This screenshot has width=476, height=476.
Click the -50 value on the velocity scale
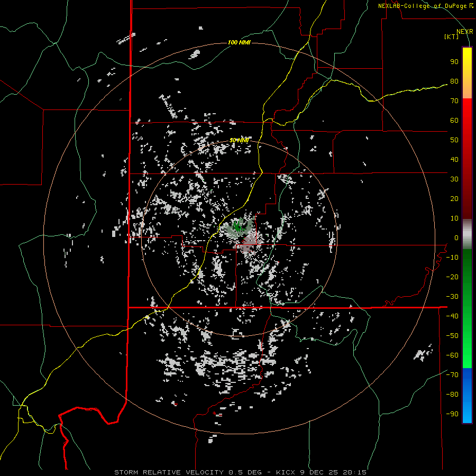coord(452,336)
